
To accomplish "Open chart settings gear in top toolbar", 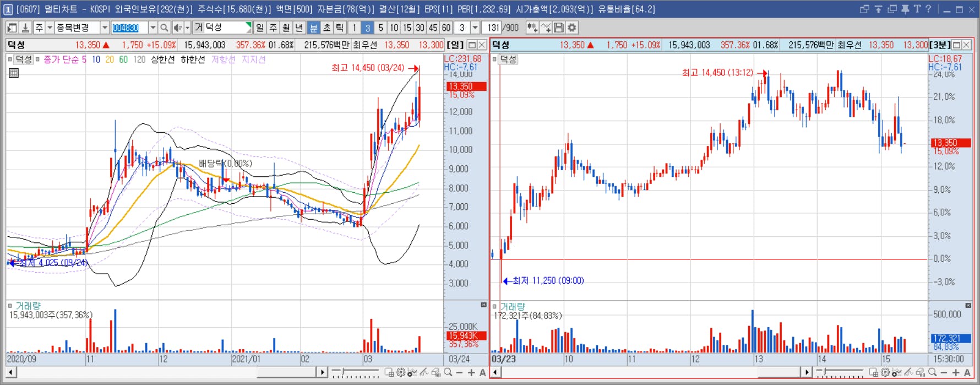I will coord(572,28).
